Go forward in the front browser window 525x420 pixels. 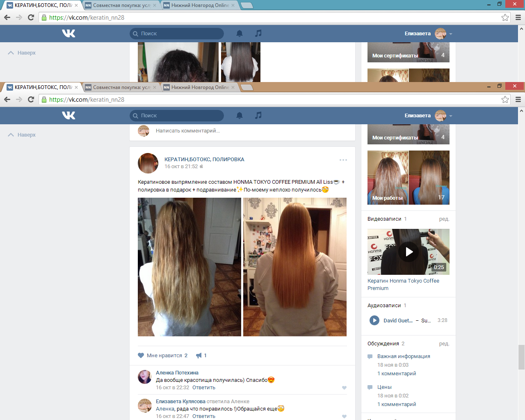coord(19,99)
